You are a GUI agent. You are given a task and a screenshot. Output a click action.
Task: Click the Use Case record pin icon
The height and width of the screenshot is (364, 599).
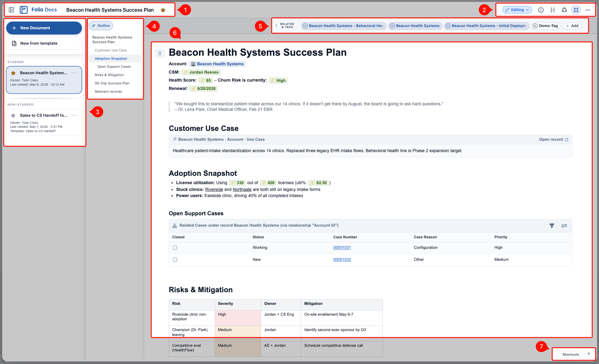(x=175, y=140)
